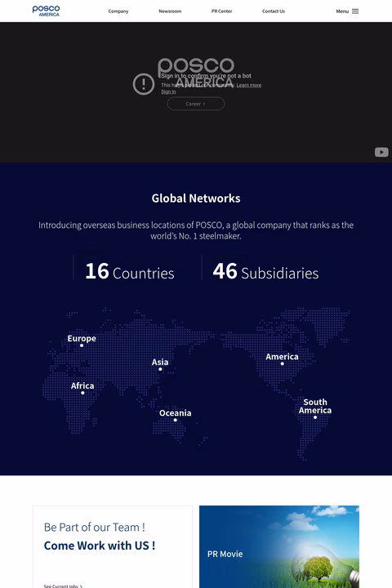Select the Africa map marker

pos(82,393)
